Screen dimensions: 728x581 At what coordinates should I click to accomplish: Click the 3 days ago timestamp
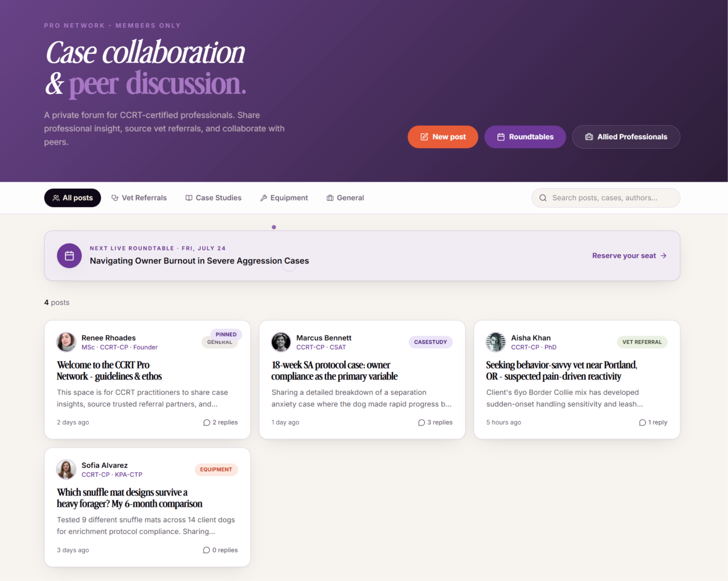point(73,550)
